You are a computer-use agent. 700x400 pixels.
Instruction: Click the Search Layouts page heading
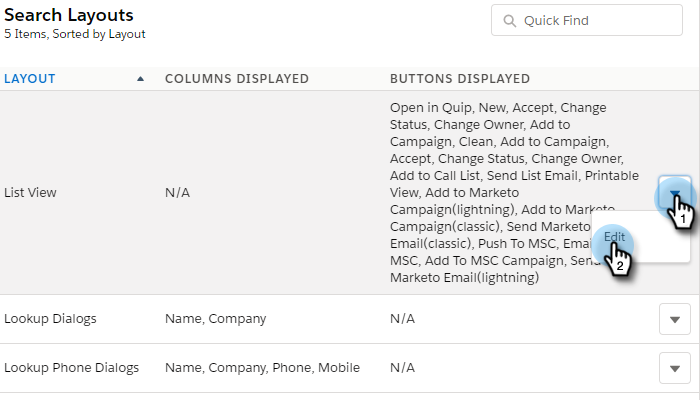(x=69, y=16)
